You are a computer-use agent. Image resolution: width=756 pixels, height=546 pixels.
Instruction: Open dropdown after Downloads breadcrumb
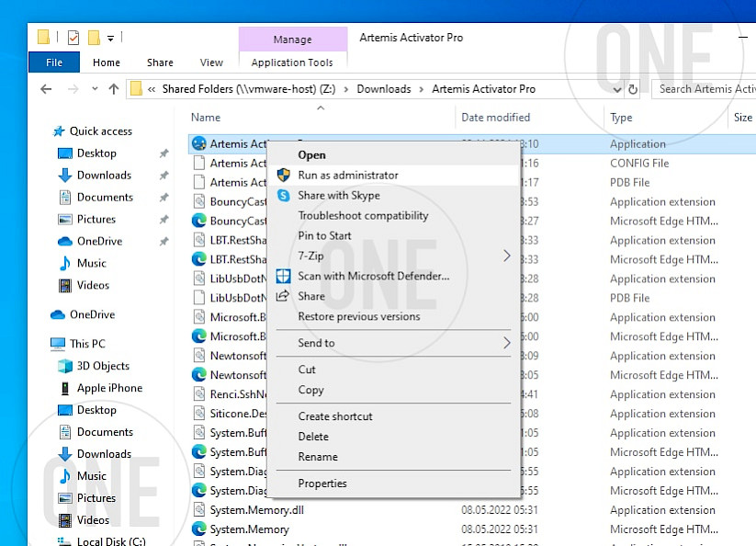(422, 89)
